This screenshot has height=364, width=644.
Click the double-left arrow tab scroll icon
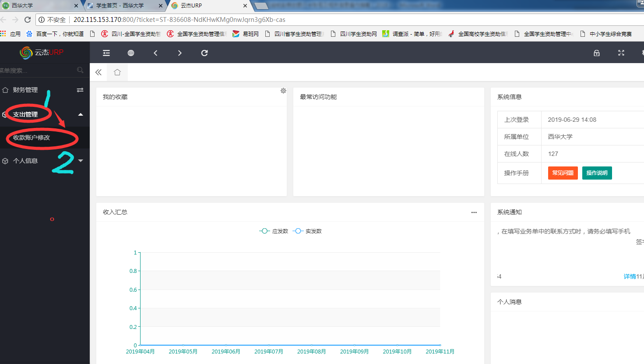point(99,72)
